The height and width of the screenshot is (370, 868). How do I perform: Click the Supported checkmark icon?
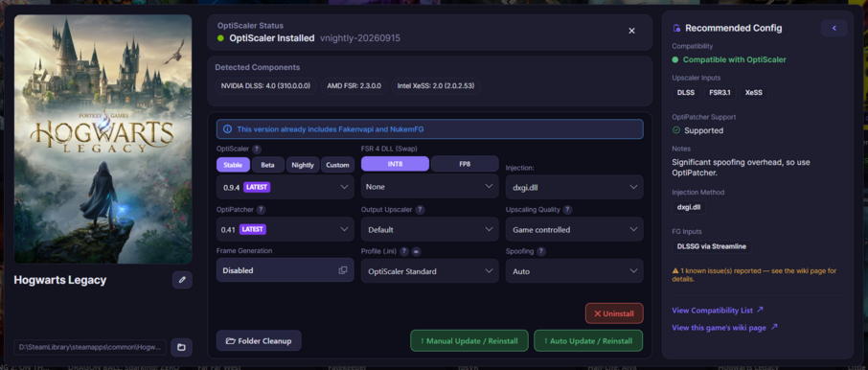pyautogui.click(x=676, y=130)
